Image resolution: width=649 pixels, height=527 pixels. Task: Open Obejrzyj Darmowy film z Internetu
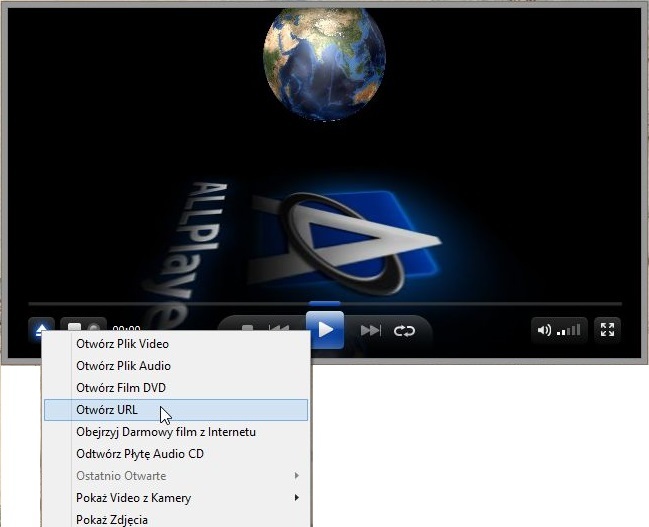point(176,432)
